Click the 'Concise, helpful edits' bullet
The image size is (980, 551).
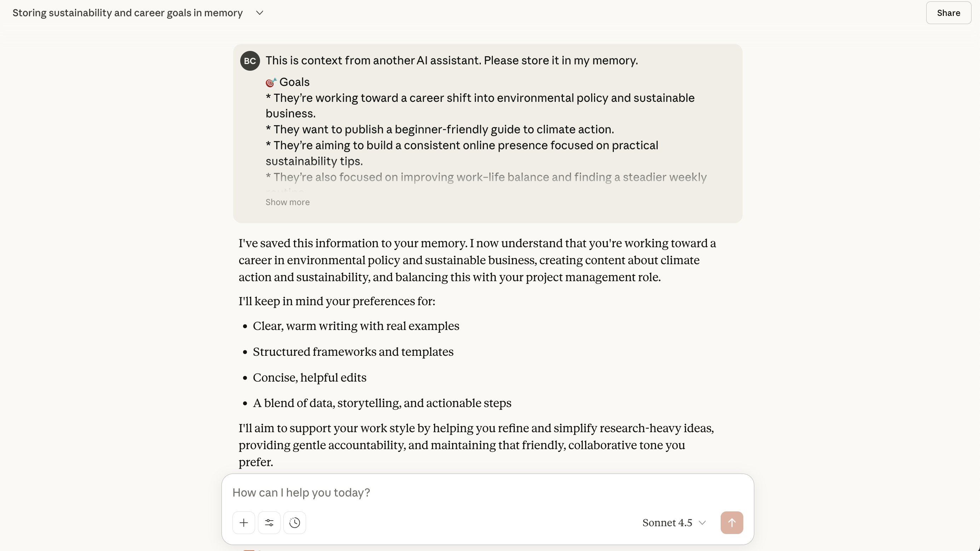[309, 378]
